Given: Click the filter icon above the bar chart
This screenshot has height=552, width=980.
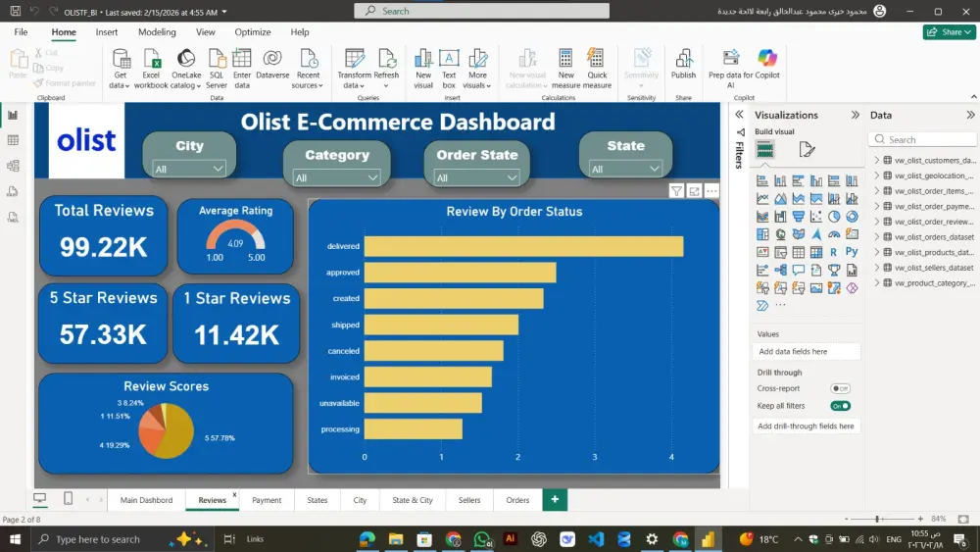Looking at the screenshot, I should pyautogui.click(x=676, y=191).
